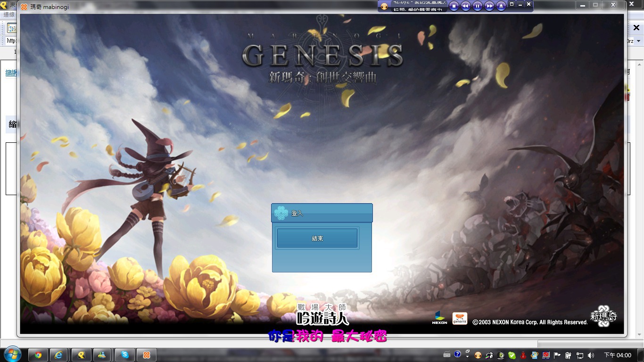Skip to previous track in mini player

point(466,6)
